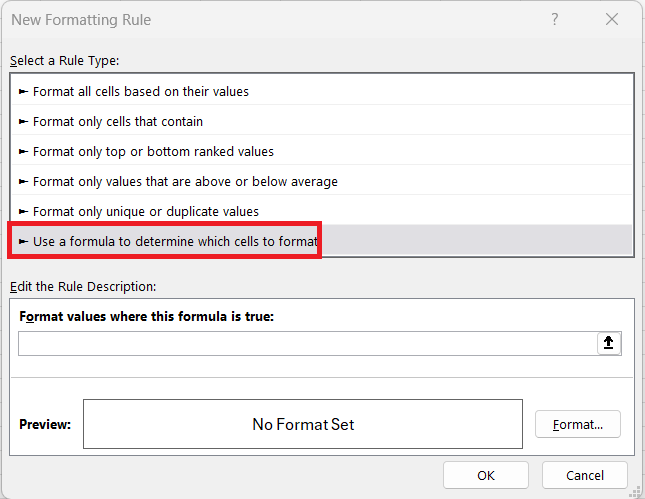The width and height of the screenshot is (645, 499).
Task: Close the New Formatting Rule dialog
Action: pos(612,19)
